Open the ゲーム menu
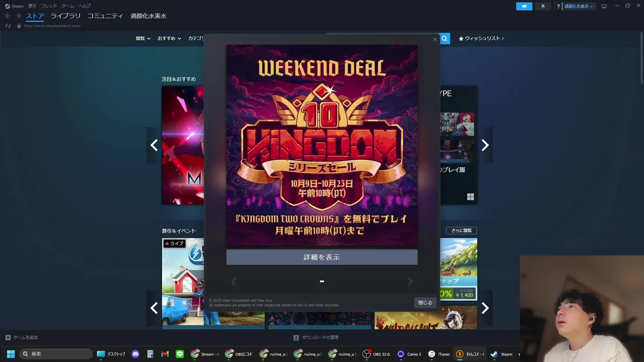 coord(68,6)
